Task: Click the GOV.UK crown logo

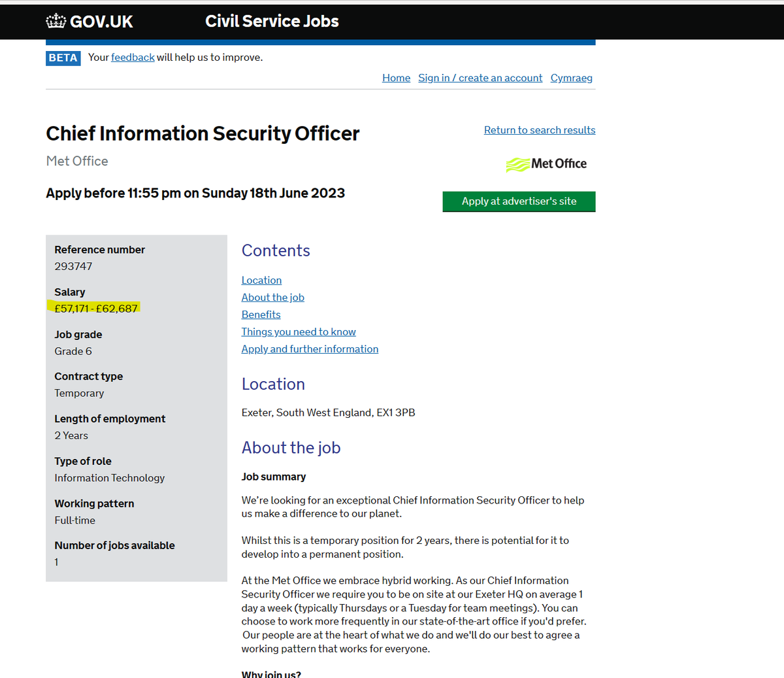Action: pyautogui.click(x=56, y=21)
